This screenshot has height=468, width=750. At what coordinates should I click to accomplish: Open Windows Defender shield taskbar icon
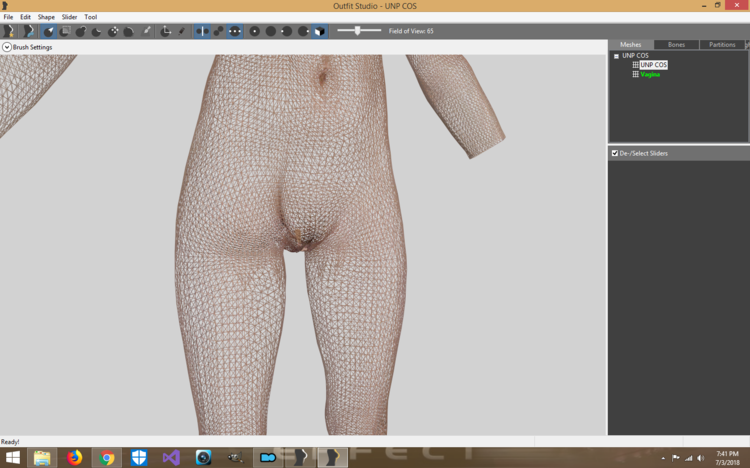click(x=139, y=458)
